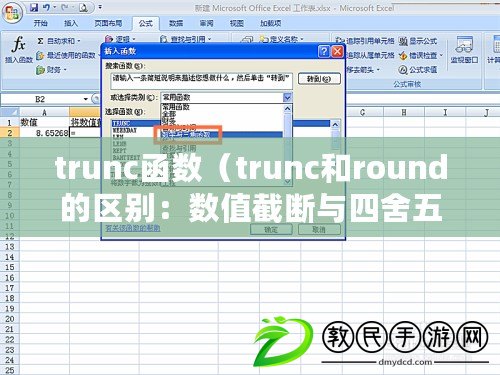Screen dimensions: 500x375
Task: Open the round Office button menu
Action: (x=12, y=13)
